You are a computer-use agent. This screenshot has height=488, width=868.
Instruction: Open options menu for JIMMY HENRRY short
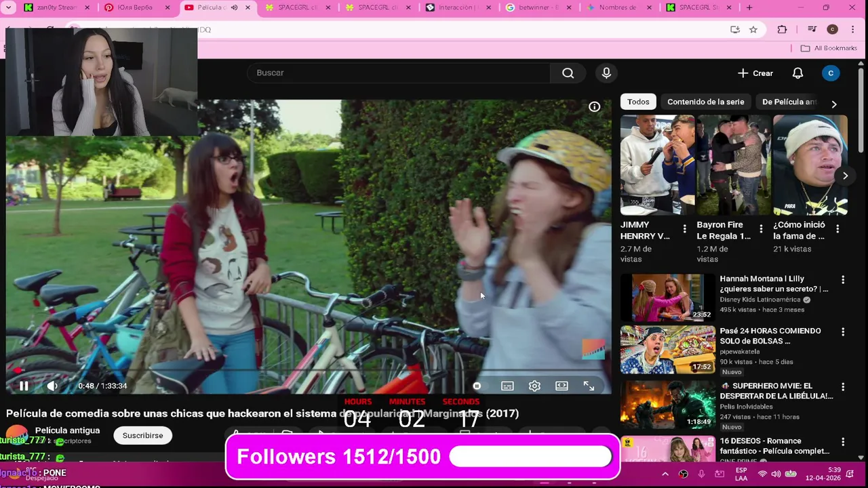point(684,229)
